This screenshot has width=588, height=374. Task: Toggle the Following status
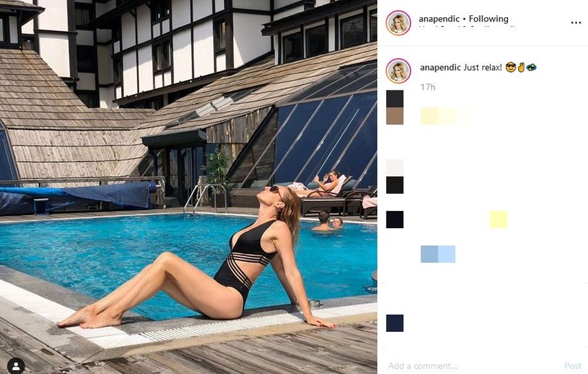tap(488, 19)
